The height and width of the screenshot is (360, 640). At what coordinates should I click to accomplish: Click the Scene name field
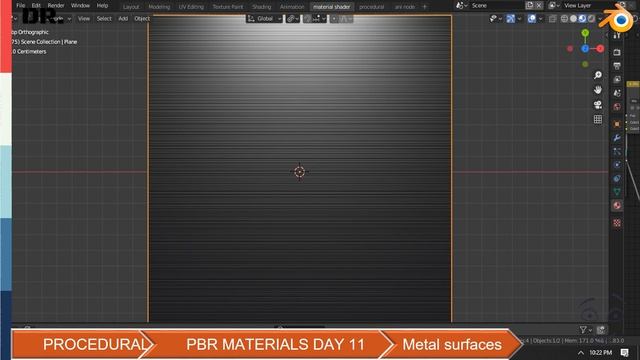(496, 5)
